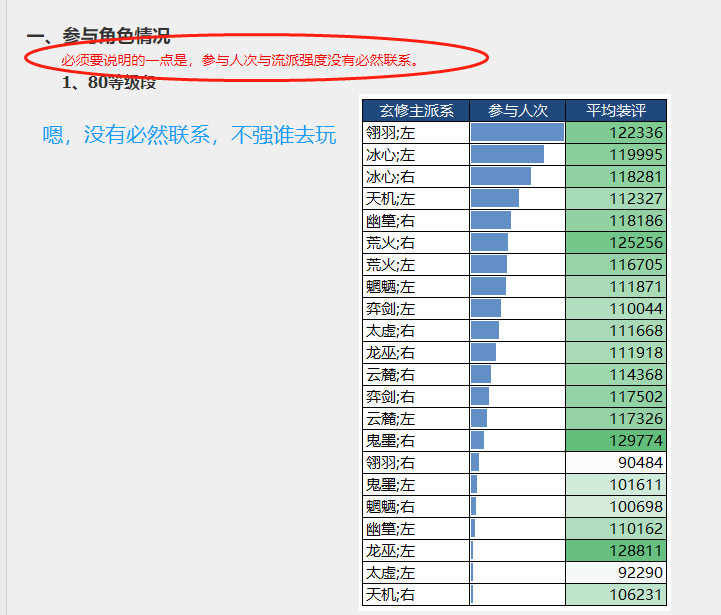Click the value 111918
The width and height of the screenshot is (721, 615).
pyautogui.click(x=636, y=353)
